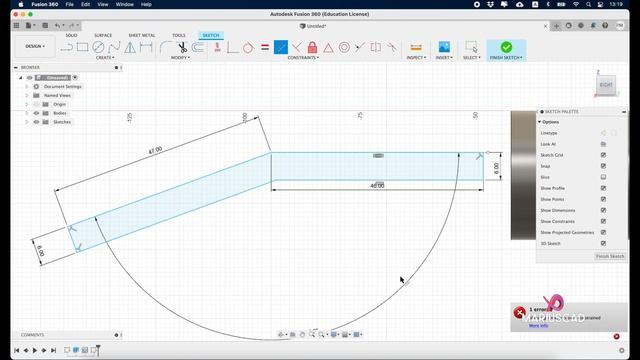Toggle the Show Profile checkbox
This screenshot has width=640, height=360.
coord(603,188)
